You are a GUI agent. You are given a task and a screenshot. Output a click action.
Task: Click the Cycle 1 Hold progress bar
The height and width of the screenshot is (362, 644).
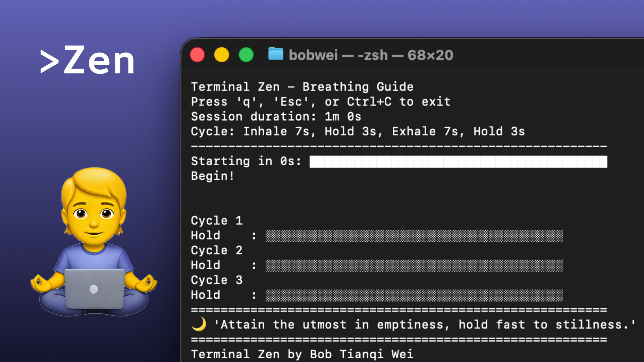414,236
